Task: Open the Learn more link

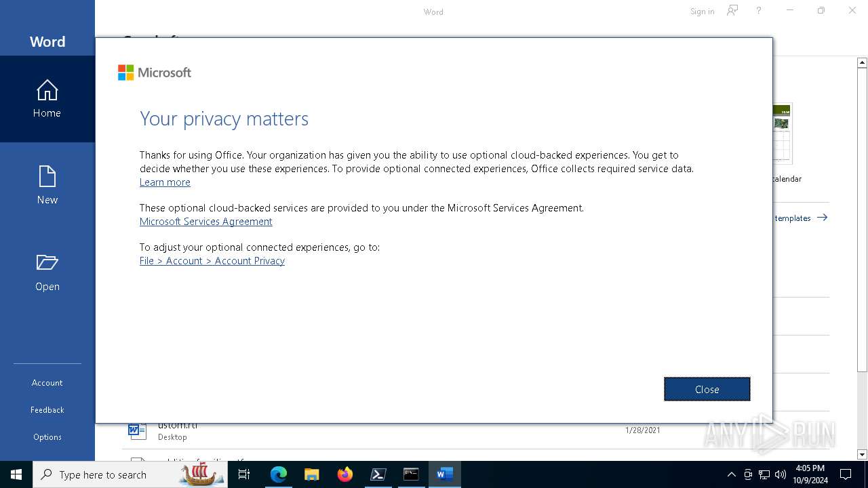Action: [x=165, y=182]
